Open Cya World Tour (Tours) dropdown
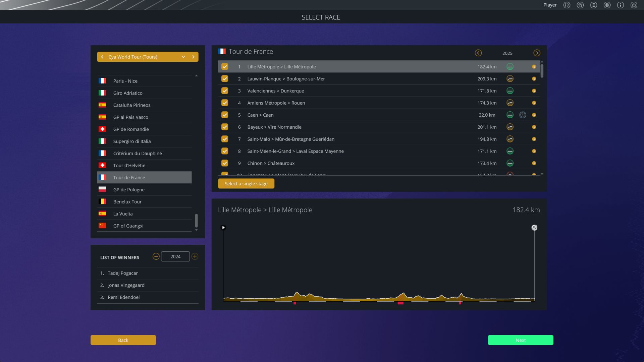 tap(148, 57)
